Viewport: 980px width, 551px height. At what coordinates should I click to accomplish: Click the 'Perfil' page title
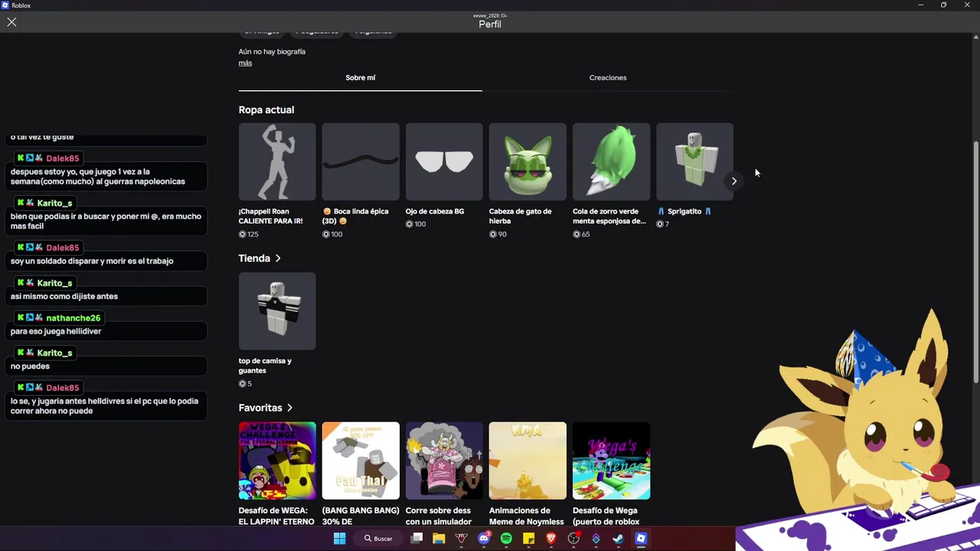point(490,24)
